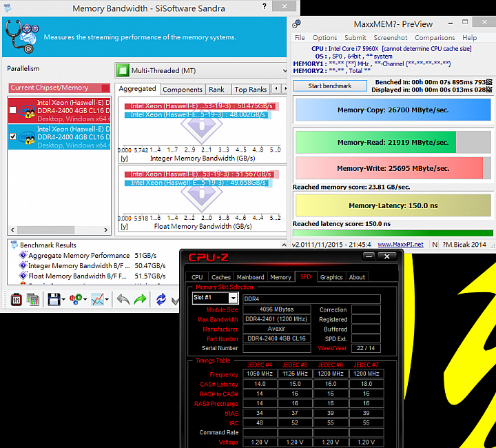Click the Integer Memory Bandwidth diamond icon
The width and height of the screenshot is (496, 448).
click(x=23, y=265)
